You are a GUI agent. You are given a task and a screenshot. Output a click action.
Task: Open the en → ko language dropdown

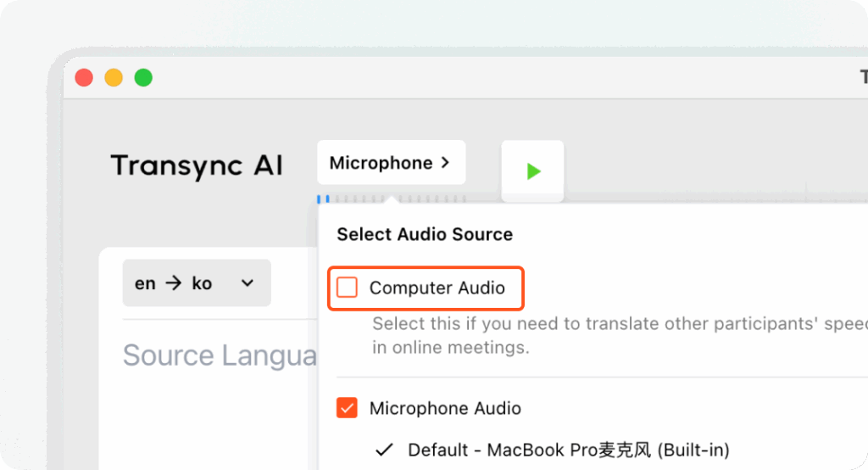[197, 283]
